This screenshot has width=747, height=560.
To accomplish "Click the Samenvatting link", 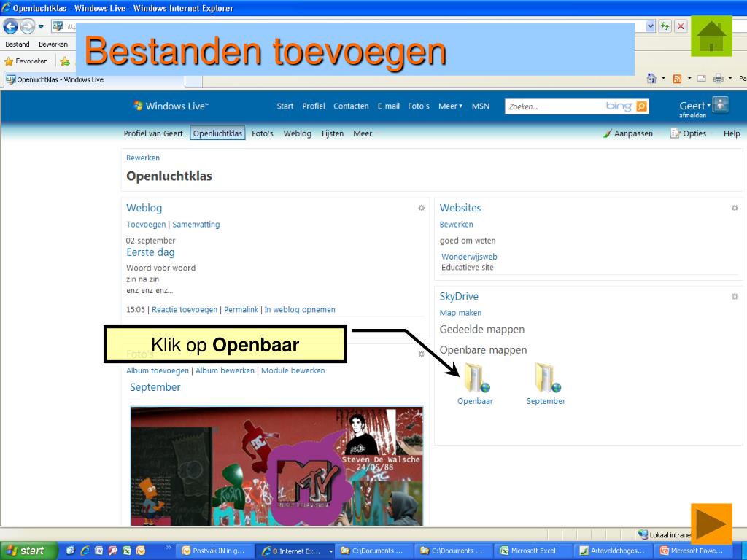I will (x=196, y=225).
